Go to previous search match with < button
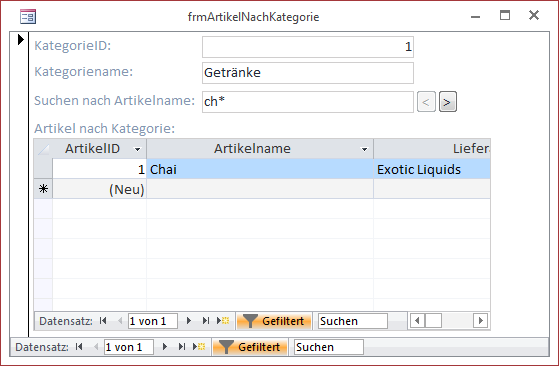Image resolution: width=559 pixels, height=366 pixels. click(426, 102)
